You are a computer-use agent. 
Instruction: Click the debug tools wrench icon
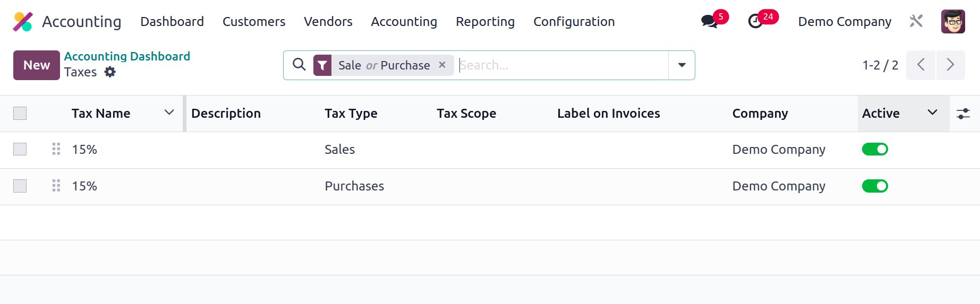pos(916,21)
